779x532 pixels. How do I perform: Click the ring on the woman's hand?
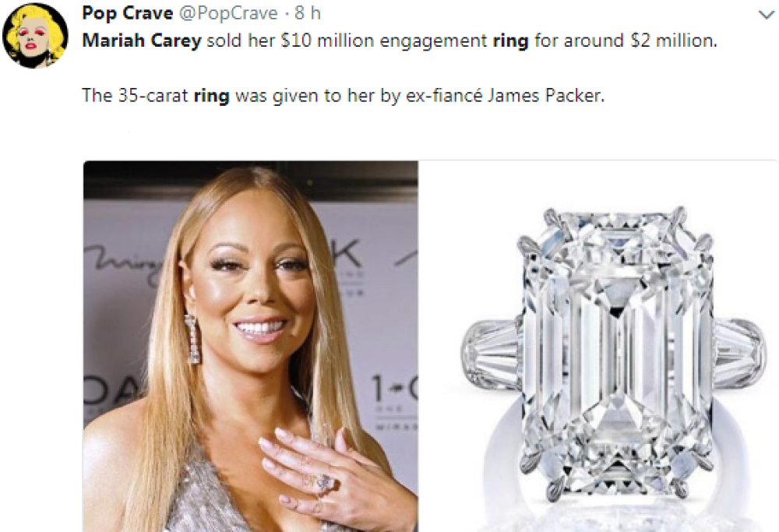click(x=321, y=484)
